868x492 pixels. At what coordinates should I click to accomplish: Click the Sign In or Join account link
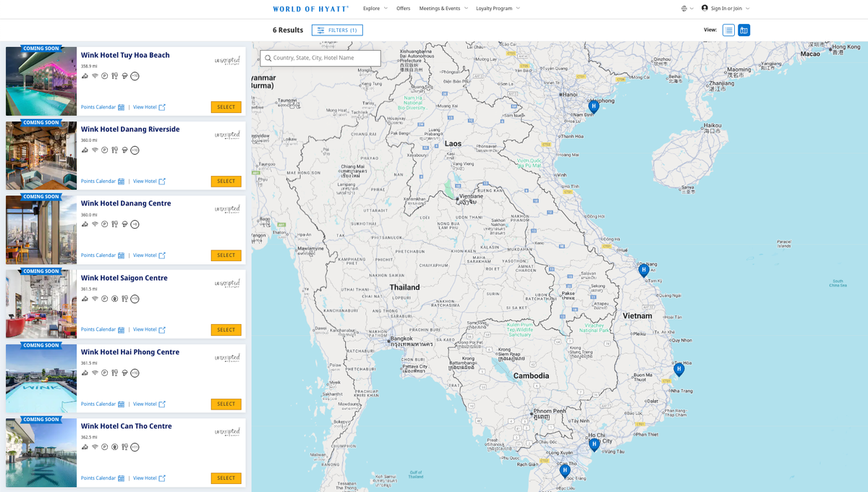[x=725, y=9]
